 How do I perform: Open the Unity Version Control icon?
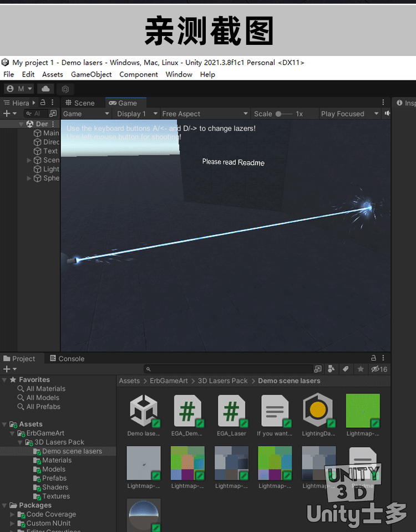pos(65,89)
